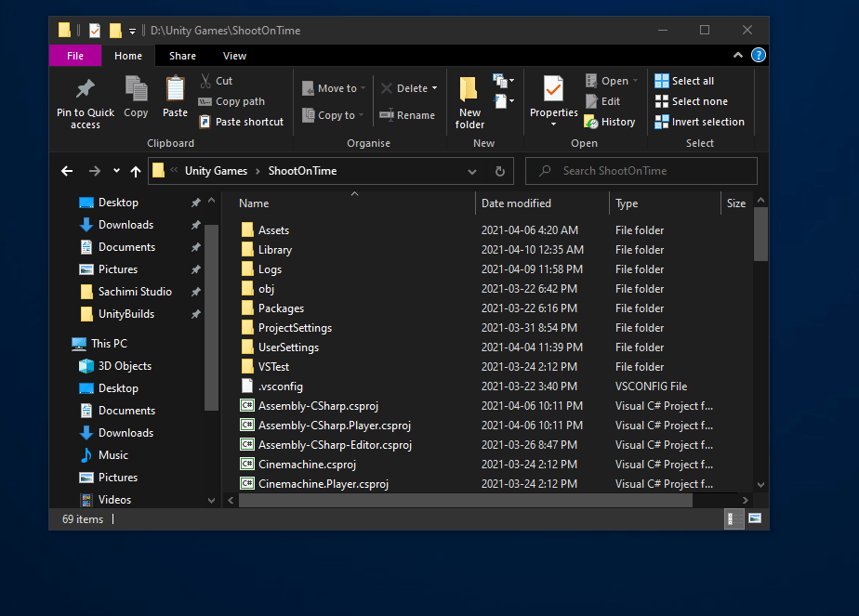Image resolution: width=859 pixels, height=616 pixels.
Task: Open Customize Quick Access Toolbar dropdown
Action: click(x=132, y=32)
